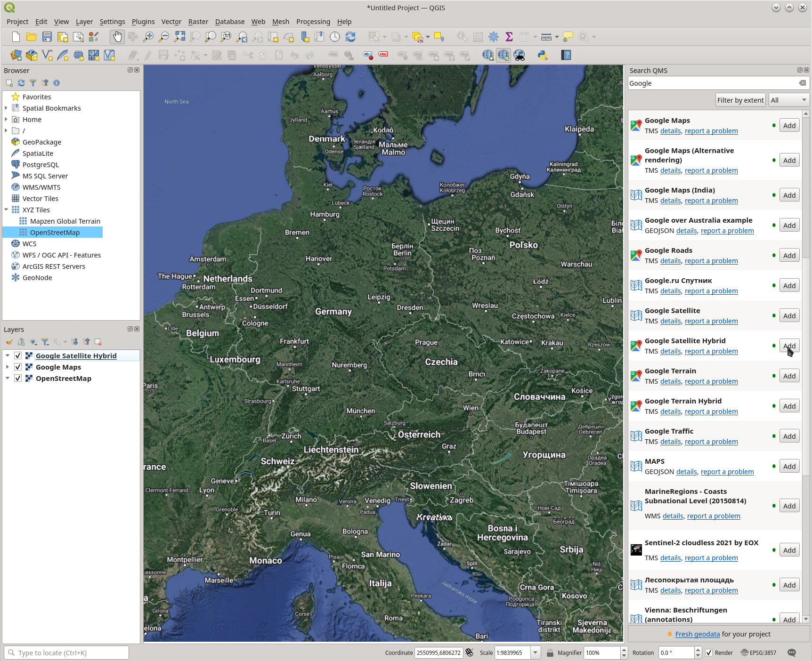Save the project with the floppy disk icon
The width and height of the screenshot is (812, 661).
[47, 37]
